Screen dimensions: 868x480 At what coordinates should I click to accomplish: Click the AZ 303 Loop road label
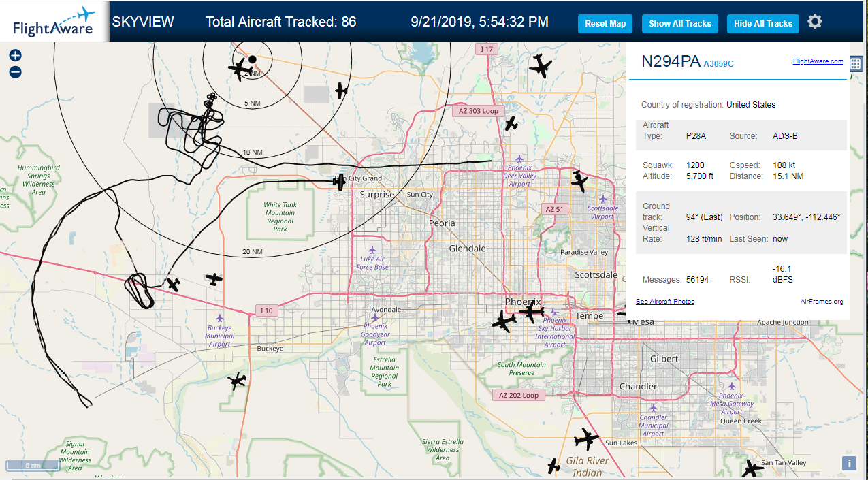coord(478,110)
